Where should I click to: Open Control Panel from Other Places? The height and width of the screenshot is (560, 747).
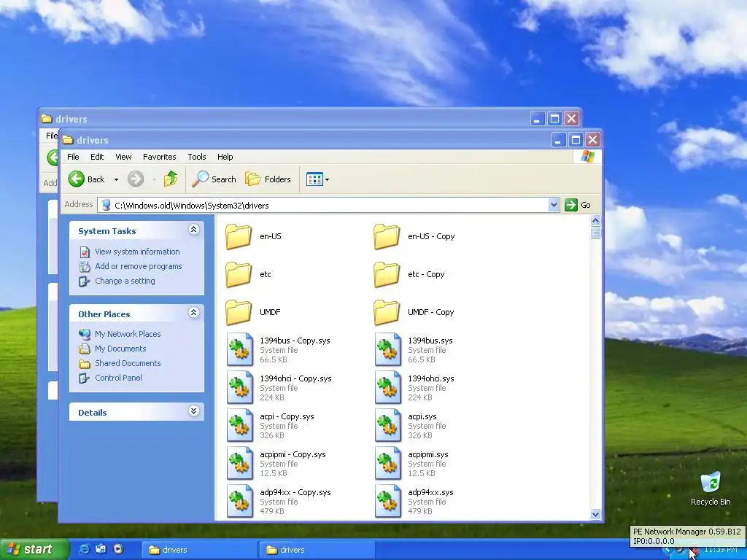pos(118,378)
